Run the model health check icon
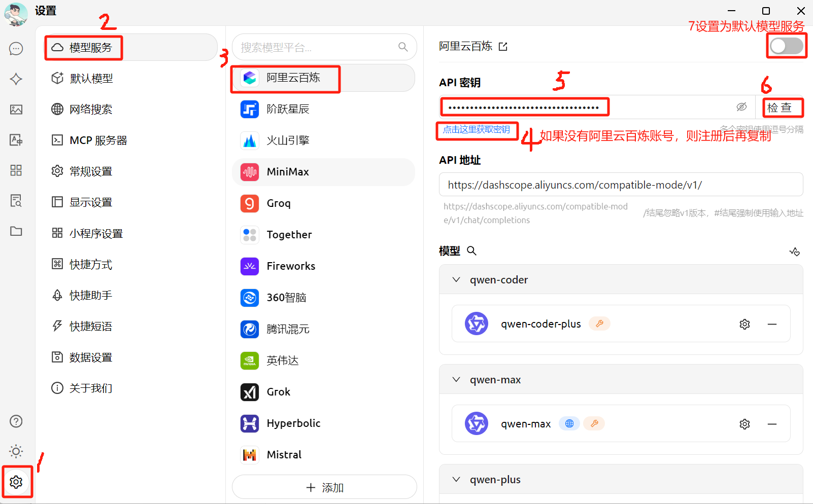 point(795,251)
